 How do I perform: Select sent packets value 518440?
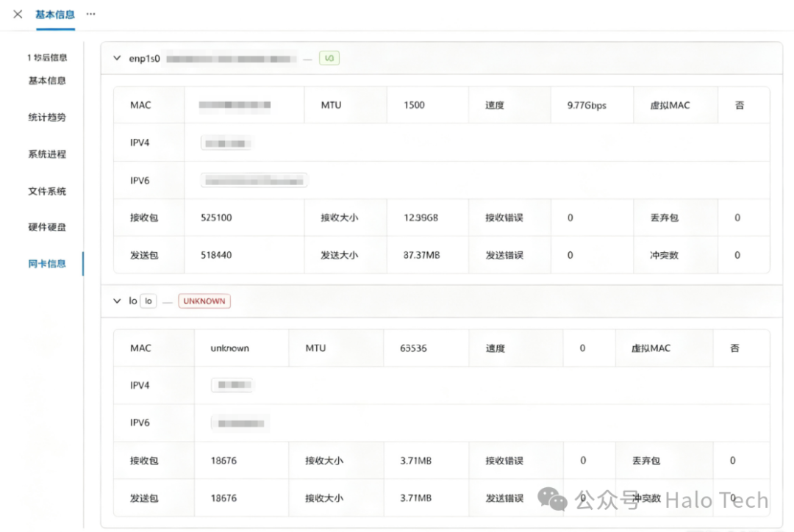[x=216, y=255]
